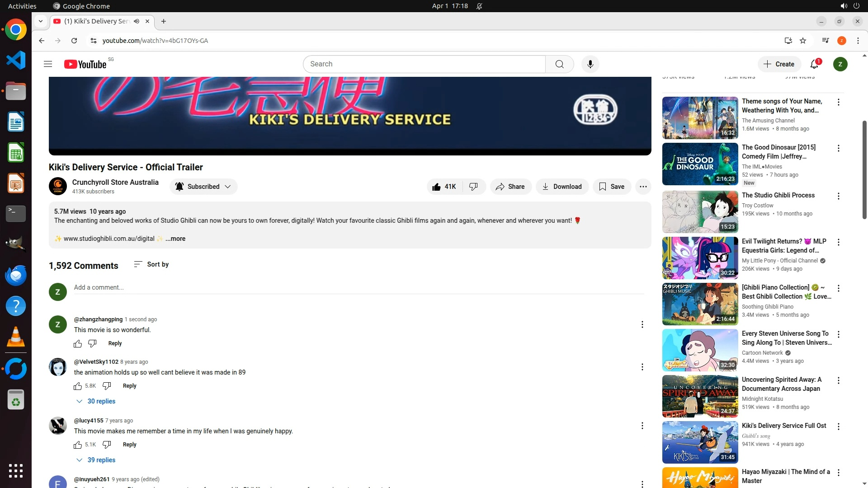Open more actions menu for the video
Screen dimensions: 868x488
click(x=643, y=187)
